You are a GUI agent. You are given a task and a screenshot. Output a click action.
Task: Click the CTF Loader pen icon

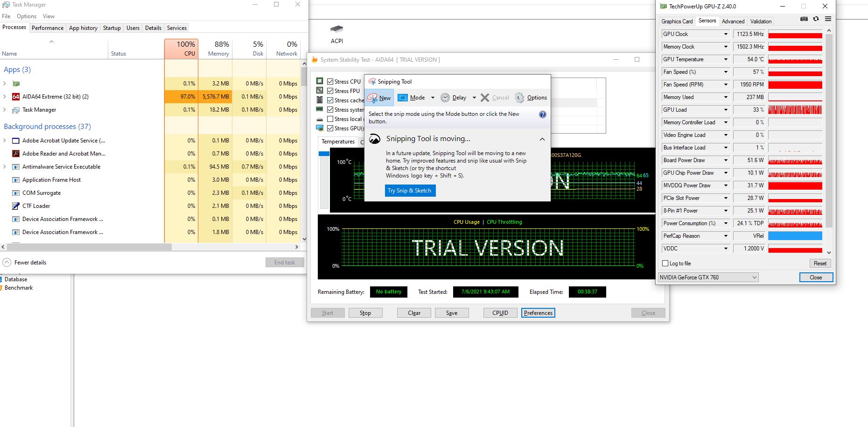click(16, 206)
